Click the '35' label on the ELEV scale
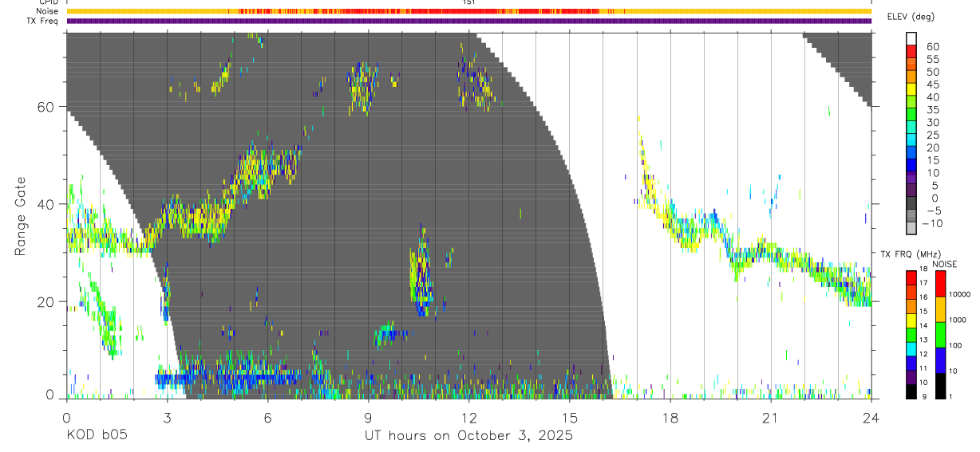 click(x=933, y=110)
